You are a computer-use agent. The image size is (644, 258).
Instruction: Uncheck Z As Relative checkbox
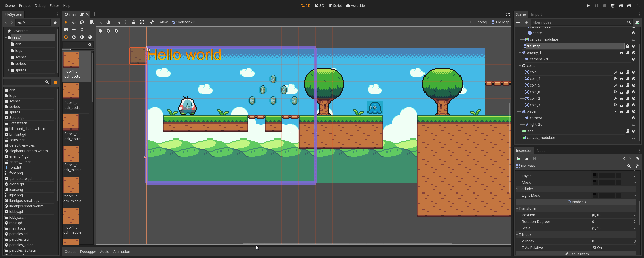594,248
